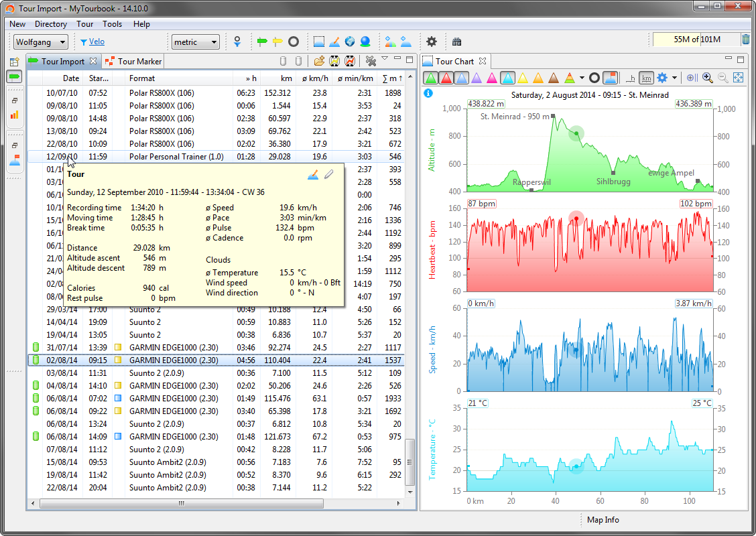Click the Map Info button
This screenshot has width=756, height=536.
[x=603, y=520]
